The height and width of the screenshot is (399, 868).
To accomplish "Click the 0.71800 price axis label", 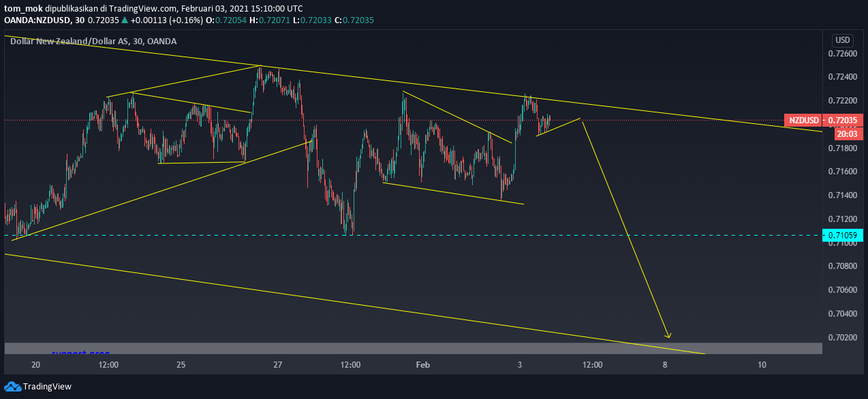I will (842, 148).
